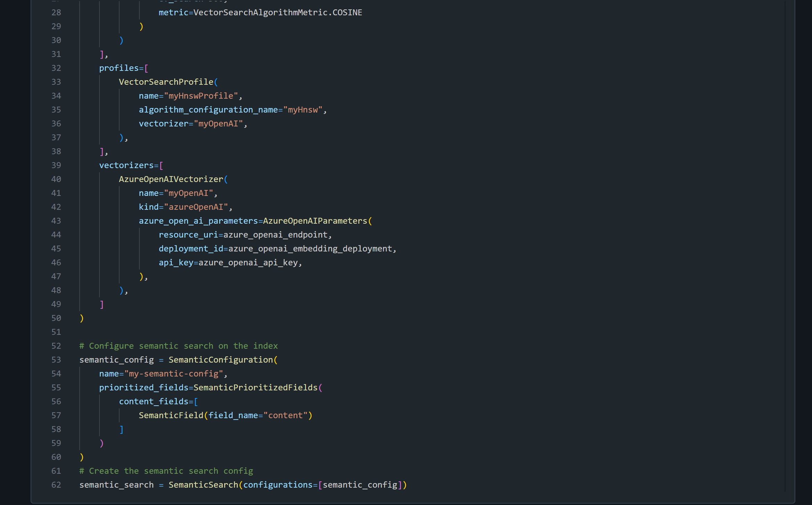Click the "Configure semantic search on the index" comment
The image size is (812, 505).
[x=178, y=346]
